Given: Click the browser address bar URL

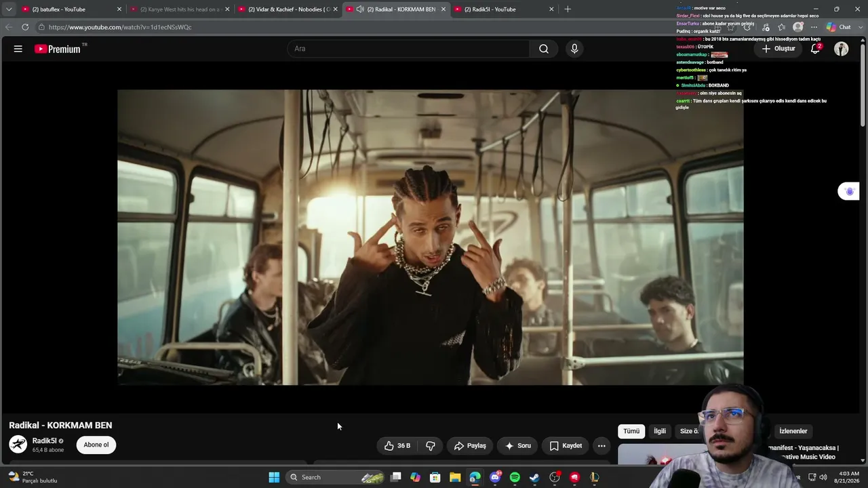Looking at the screenshot, I should coord(120,27).
